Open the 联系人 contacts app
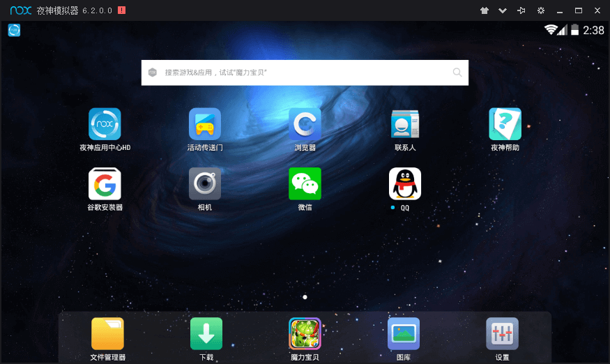 coord(405,124)
